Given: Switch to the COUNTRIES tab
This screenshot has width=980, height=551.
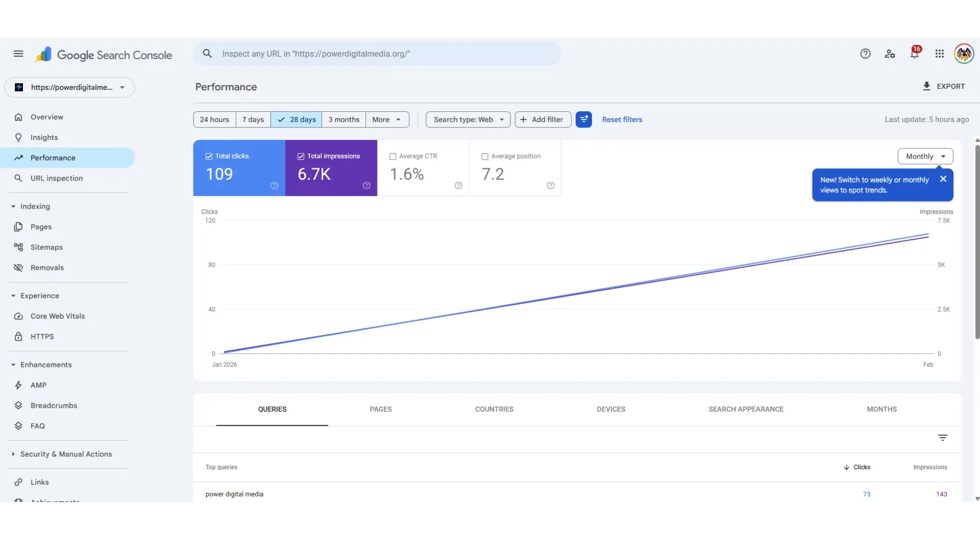Looking at the screenshot, I should point(494,409).
